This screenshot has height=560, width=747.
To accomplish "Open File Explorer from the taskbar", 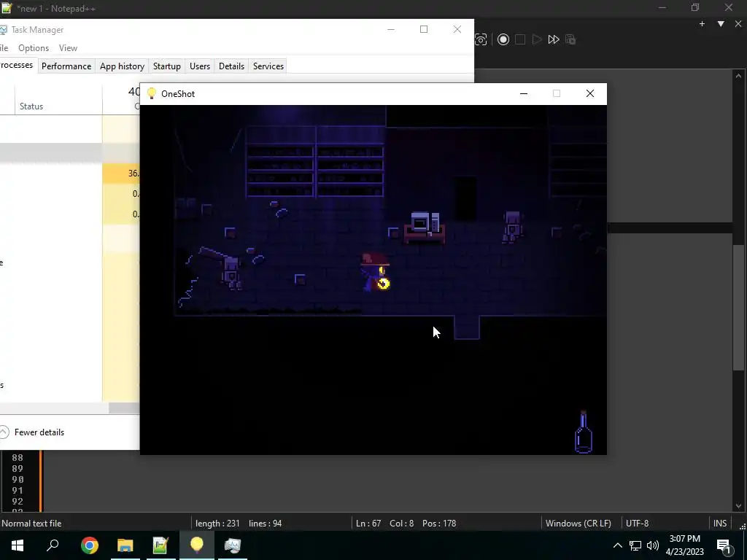I will coord(125,545).
